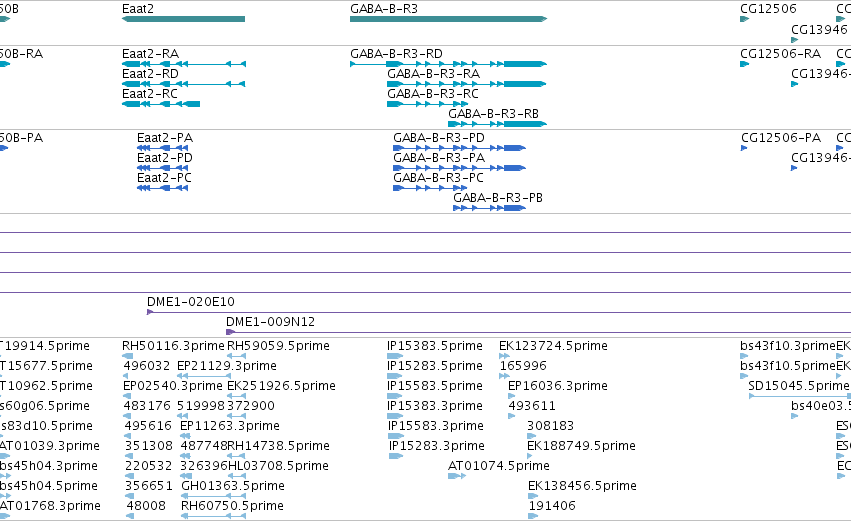Viewport: 851px width, 521px height.
Task: Click EST RH50116.3prime label
Action: pyautogui.click(x=173, y=346)
